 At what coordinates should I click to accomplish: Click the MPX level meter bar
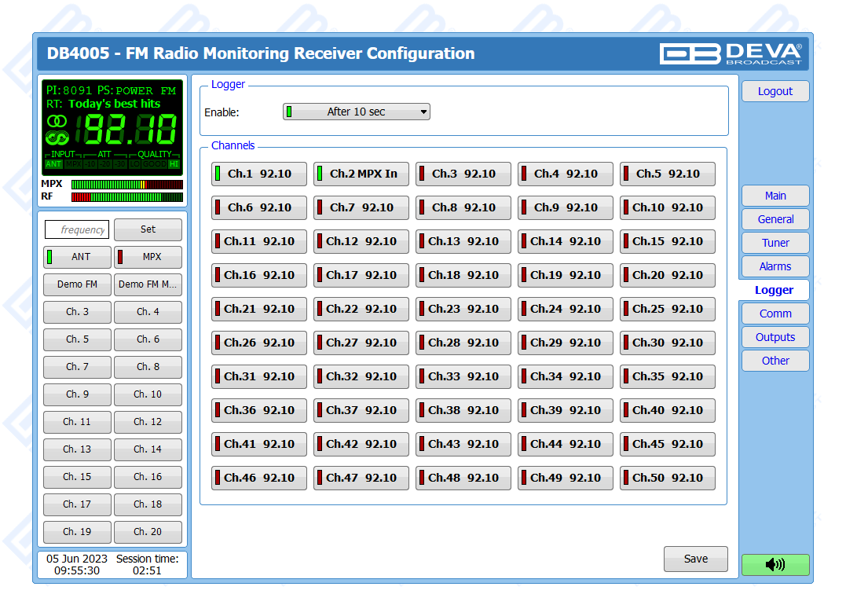click(126, 185)
